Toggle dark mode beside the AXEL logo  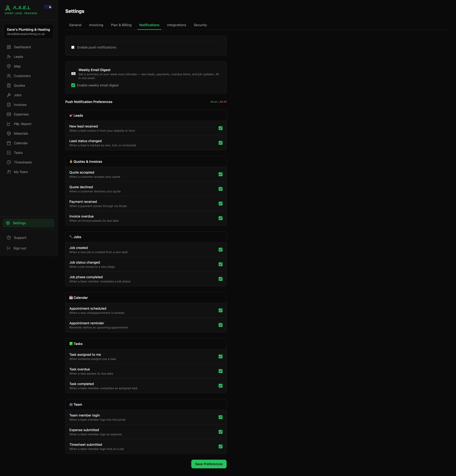[x=48, y=7]
